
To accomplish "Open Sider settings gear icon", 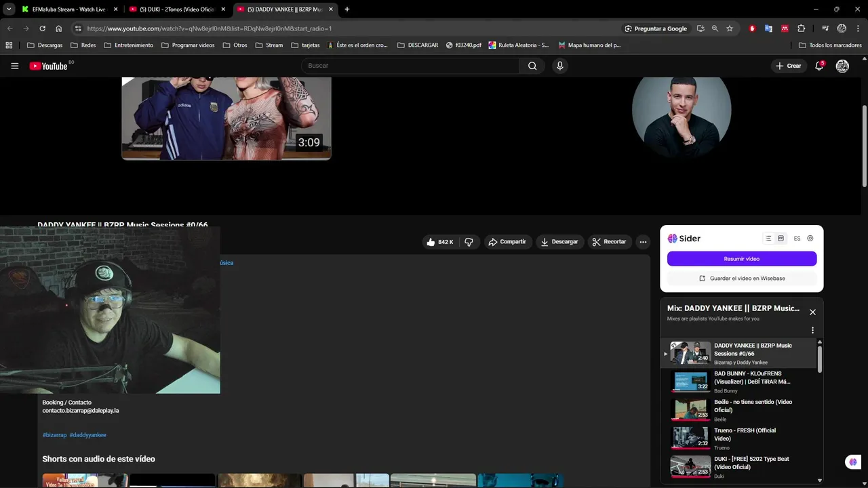I will tap(810, 239).
